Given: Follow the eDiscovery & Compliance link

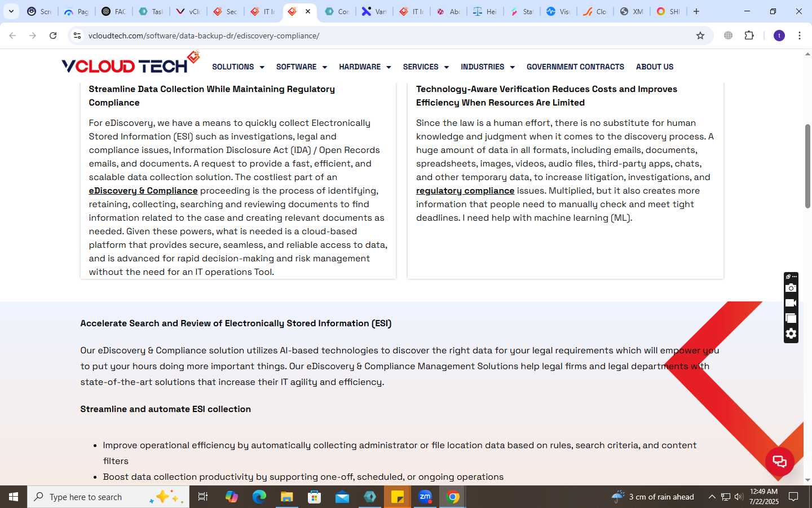Looking at the screenshot, I should pyautogui.click(x=143, y=191).
